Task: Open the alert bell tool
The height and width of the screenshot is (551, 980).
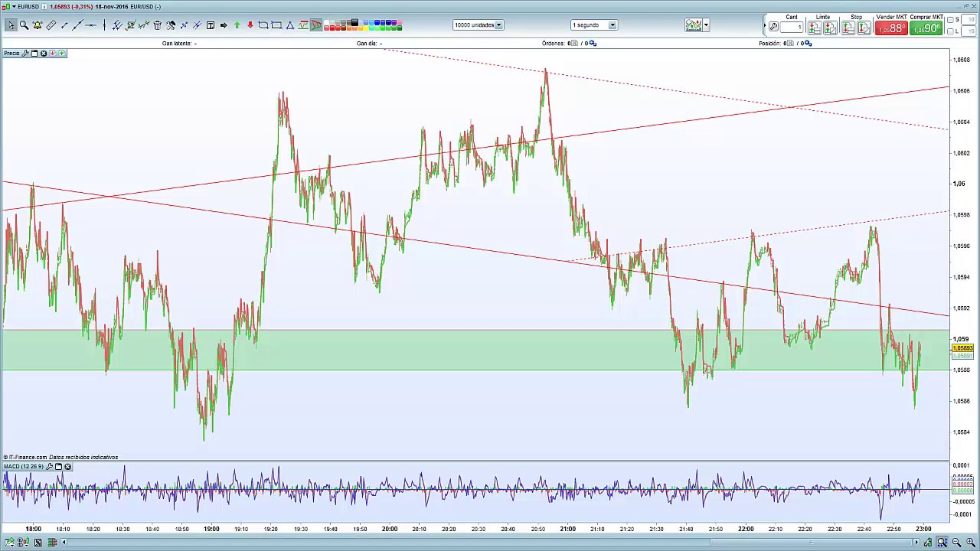Action: 37,25
